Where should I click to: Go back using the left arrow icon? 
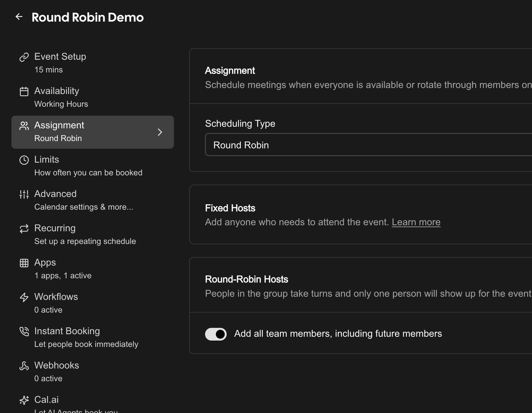click(x=19, y=17)
